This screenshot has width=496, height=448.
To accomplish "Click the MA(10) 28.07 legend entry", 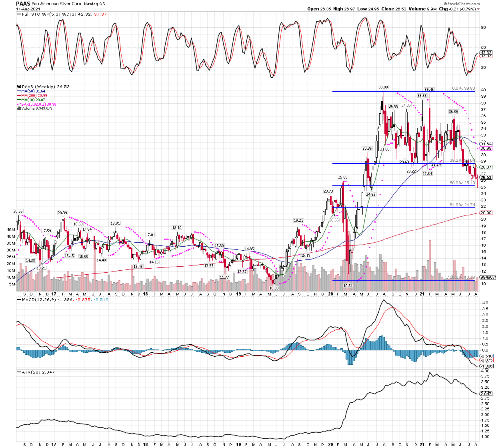I will pos(34,100).
